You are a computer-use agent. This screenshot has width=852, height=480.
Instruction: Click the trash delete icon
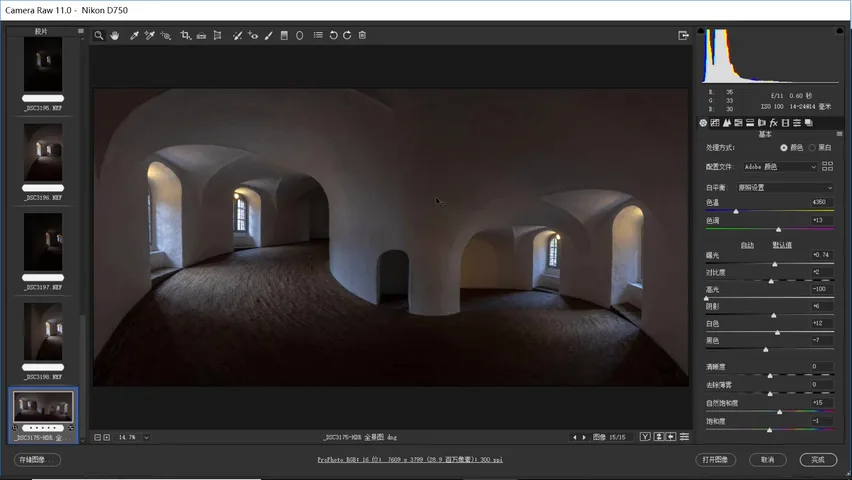coord(362,35)
